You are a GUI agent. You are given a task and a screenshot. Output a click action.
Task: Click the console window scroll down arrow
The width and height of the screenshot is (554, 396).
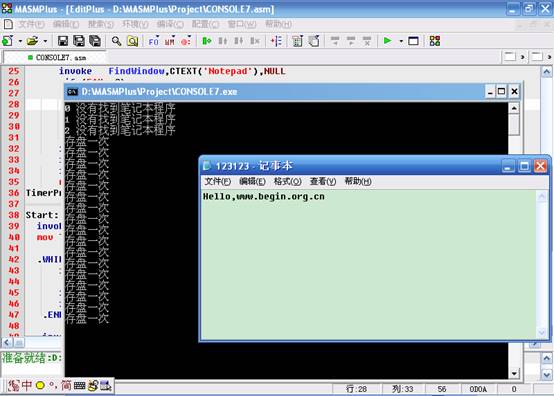coord(514,373)
